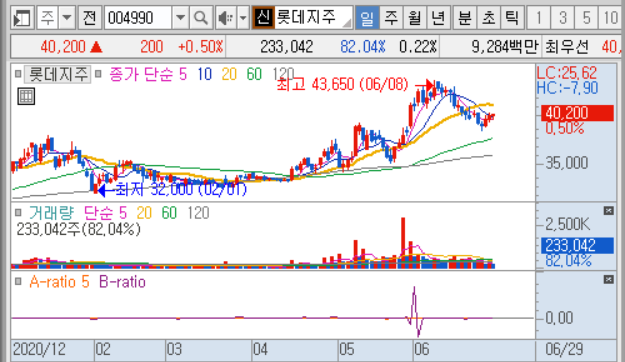Click the 최우선 label

point(566,47)
